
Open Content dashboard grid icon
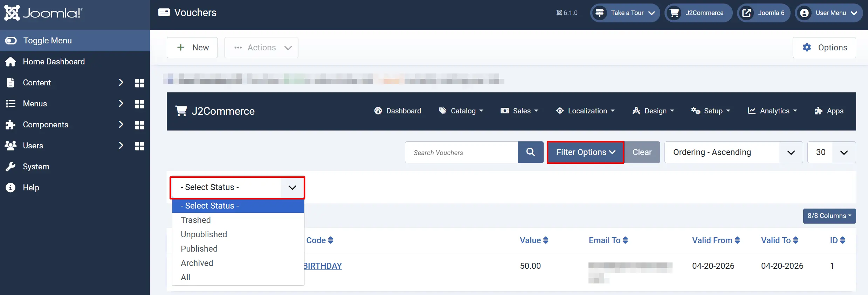point(139,83)
